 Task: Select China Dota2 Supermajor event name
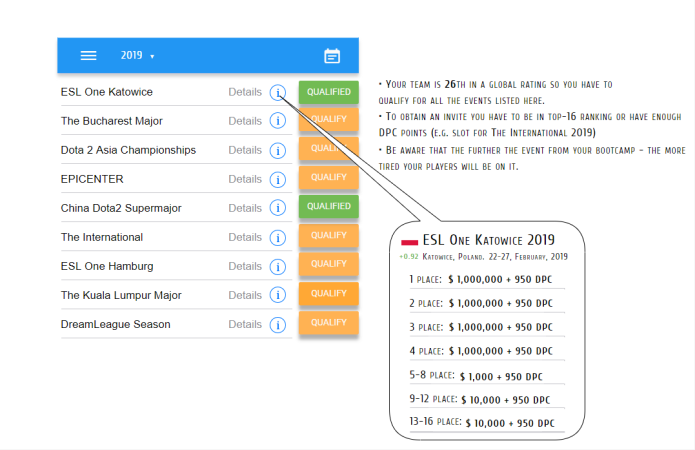pyautogui.click(x=121, y=208)
